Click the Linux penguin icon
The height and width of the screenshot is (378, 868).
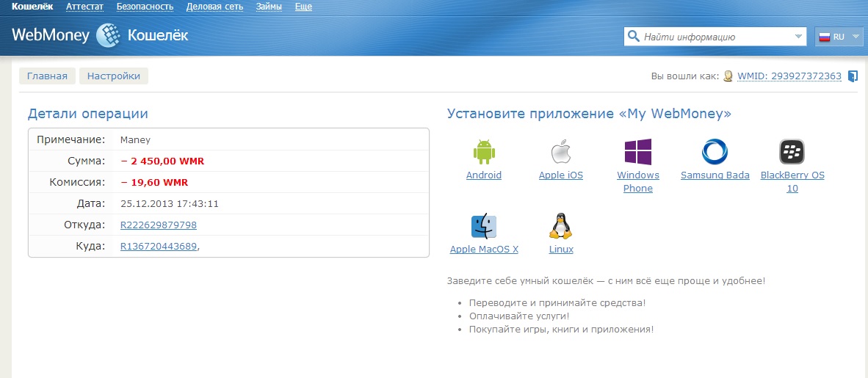tap(561, 226)
